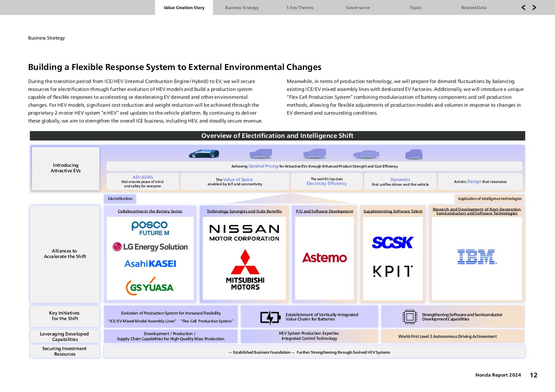The width and height of the screenshot is (555, 392).
Task: Click Establishment of Vertically-Integrated Value Chains text
Action: (x=322, y=317)
